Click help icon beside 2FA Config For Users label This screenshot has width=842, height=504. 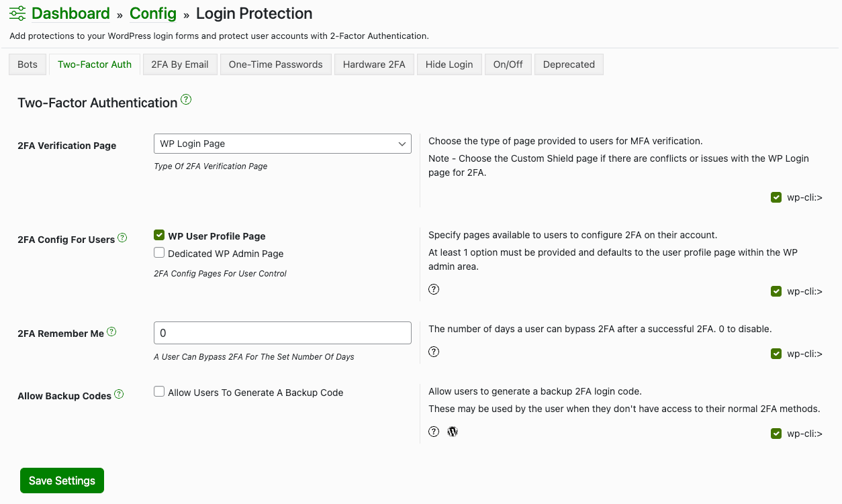[122, 238]
